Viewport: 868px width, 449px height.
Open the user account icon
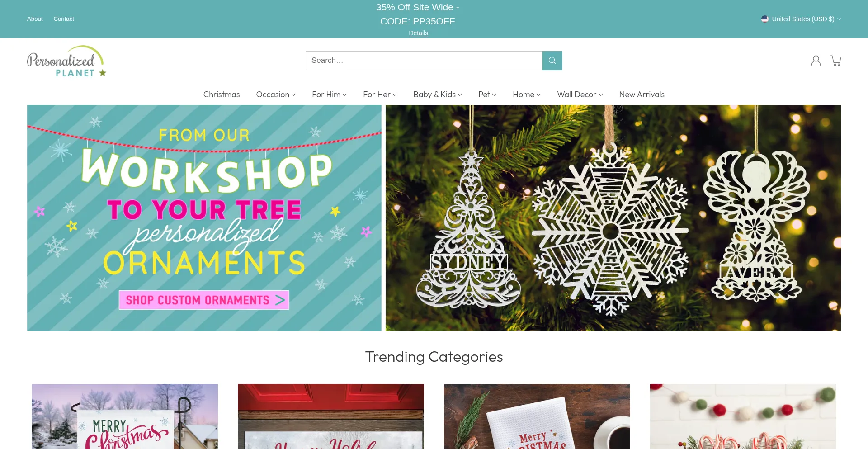[816, 61]
